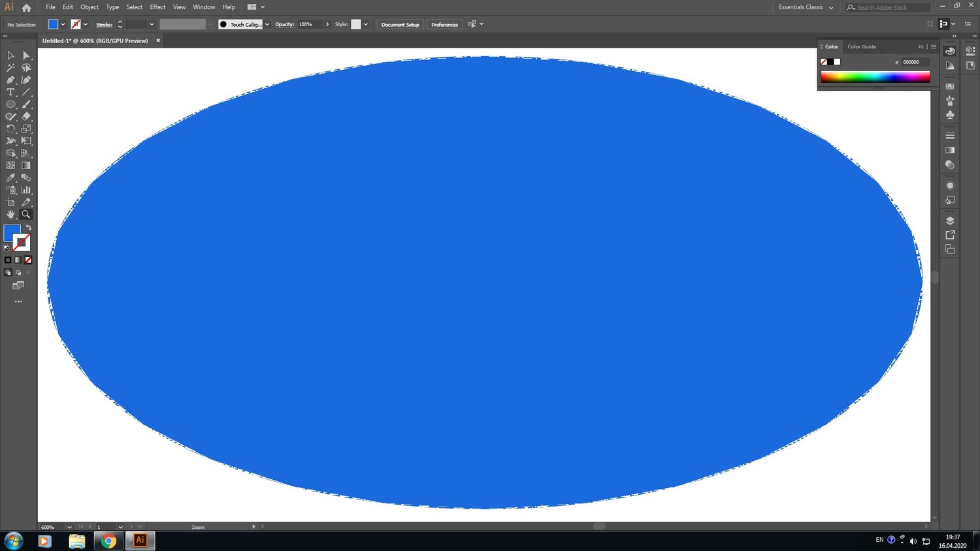Open the File menu
Image resolution: width=980 pixels, height=551 pixels.
coord(50,7)
